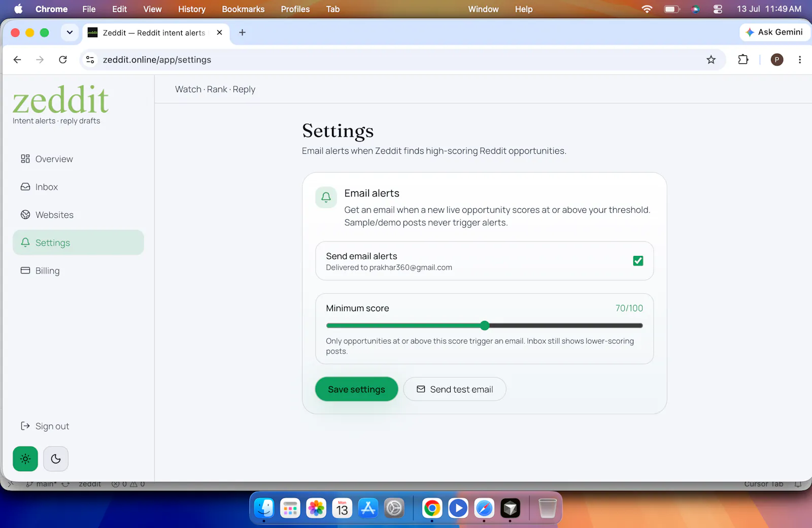Select Settings in the sidebar
Image resolution: width=812 pixels, height=528 pixels.
pos(78,243)
